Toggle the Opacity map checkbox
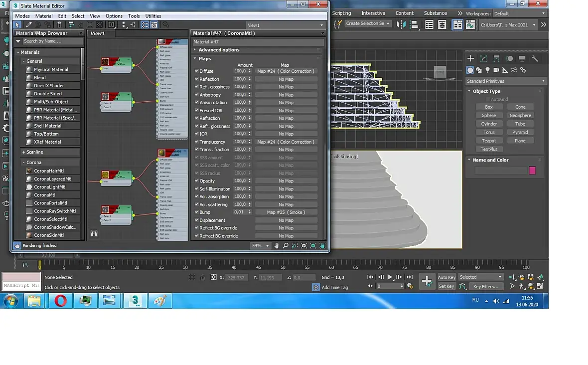588x365 pixels. (196, 181)
